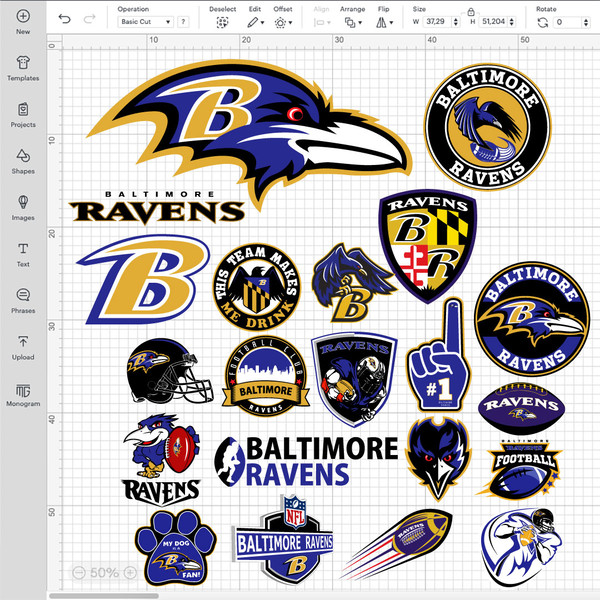This screenshot has height=600, width=600.
Task: Click the Deselect icon
Action: point(222,23)
